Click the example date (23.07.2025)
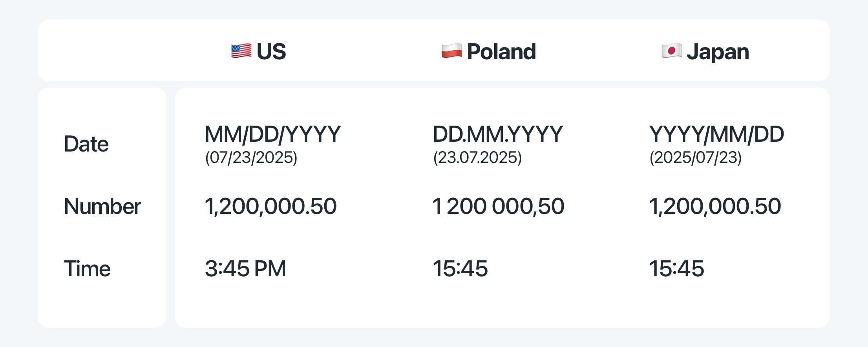 pos(477,158)
